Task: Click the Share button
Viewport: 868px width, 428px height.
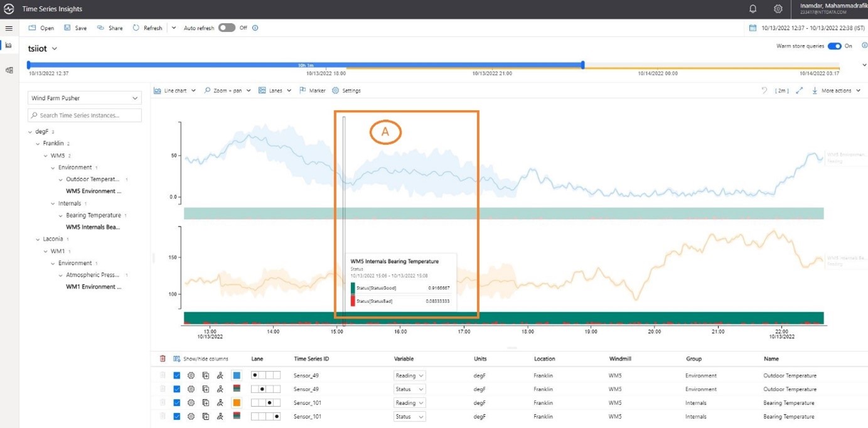Action: [x=110, y=28]
